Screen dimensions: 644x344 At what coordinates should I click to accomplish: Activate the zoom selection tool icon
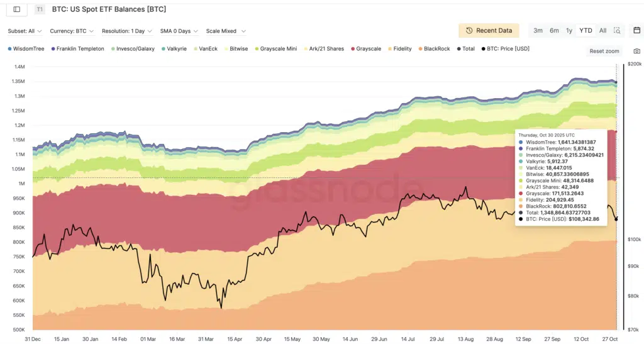tap(617, 30)
